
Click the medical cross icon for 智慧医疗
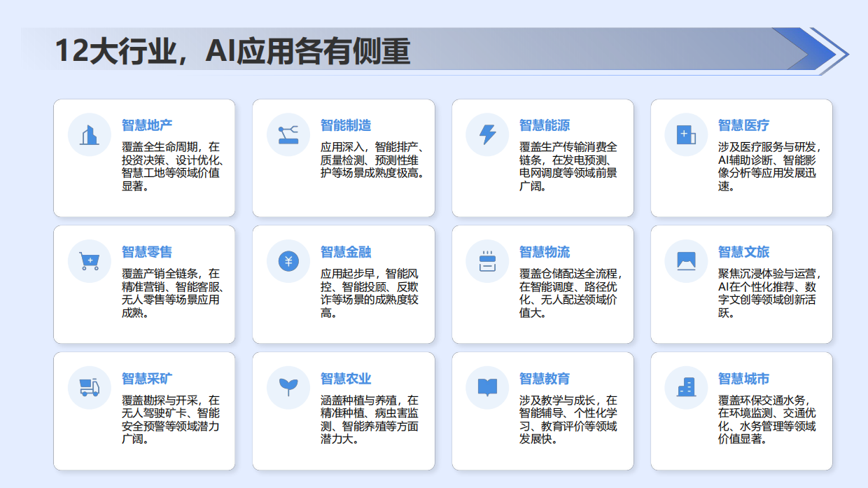pos(685,134)
